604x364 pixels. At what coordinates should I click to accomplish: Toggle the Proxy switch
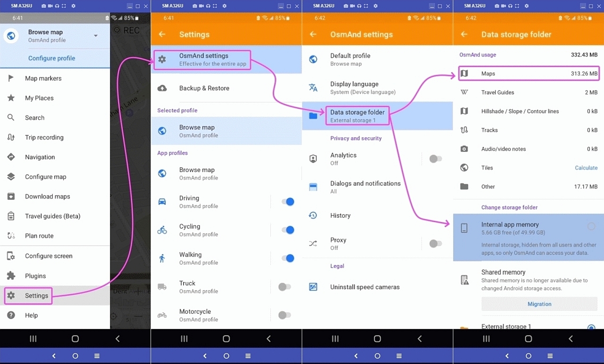coord(436,244)
